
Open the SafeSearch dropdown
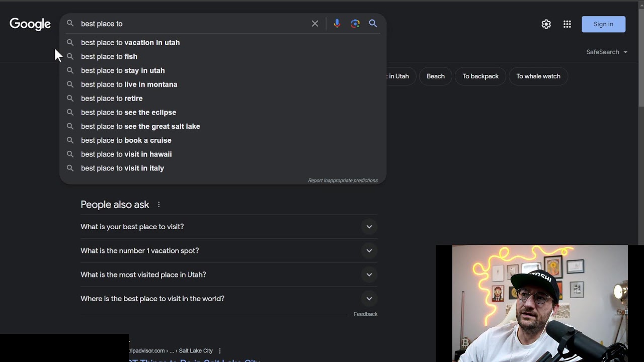pos(607,52)
